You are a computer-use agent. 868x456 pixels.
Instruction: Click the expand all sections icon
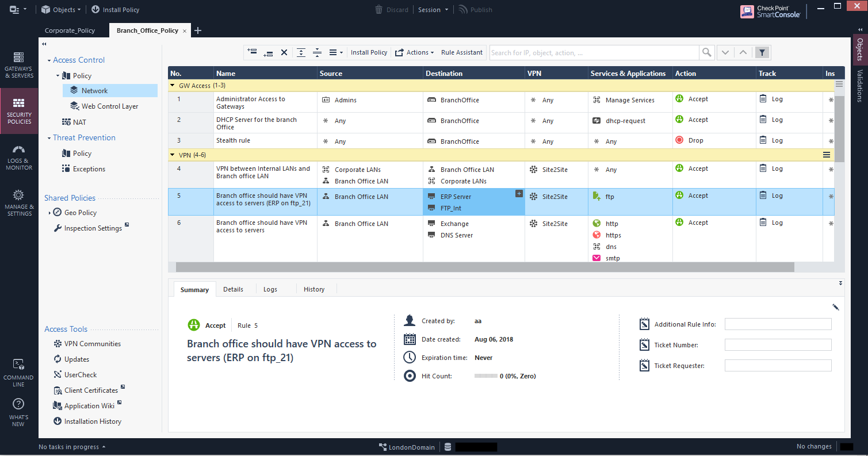click(301, 52)
